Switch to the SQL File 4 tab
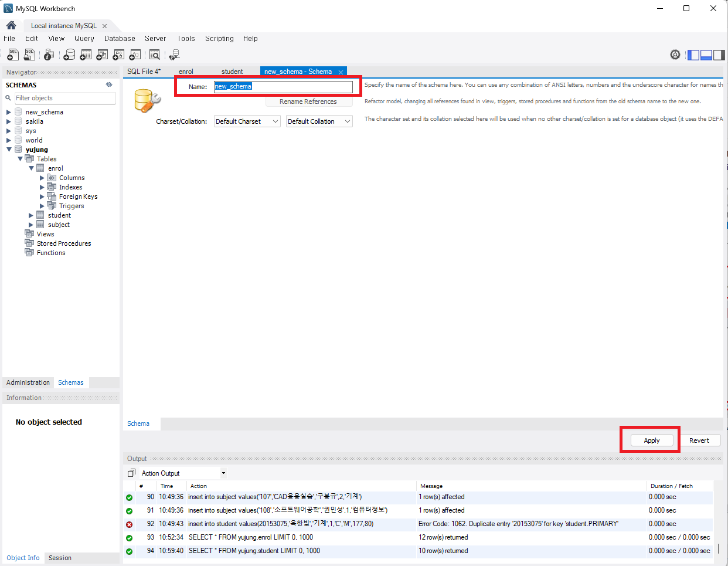Screen dimensions: 728x566 [x=144, y=71]
